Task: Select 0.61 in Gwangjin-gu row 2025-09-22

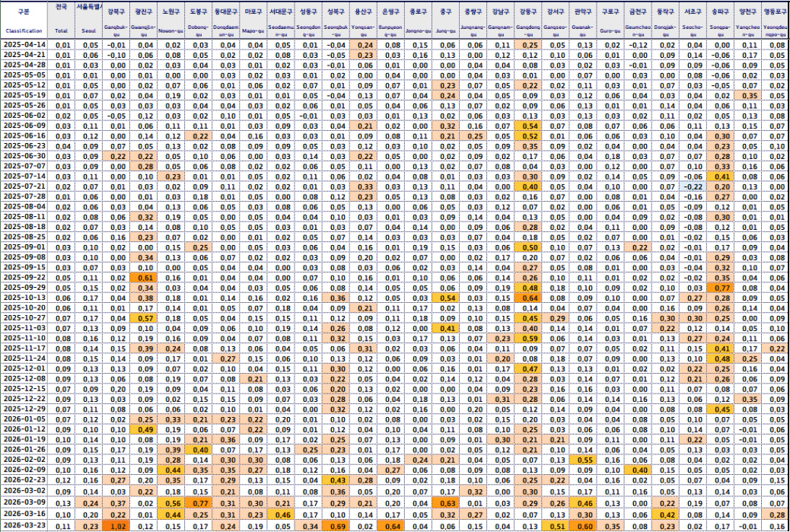Action: (x=143, y=278)
